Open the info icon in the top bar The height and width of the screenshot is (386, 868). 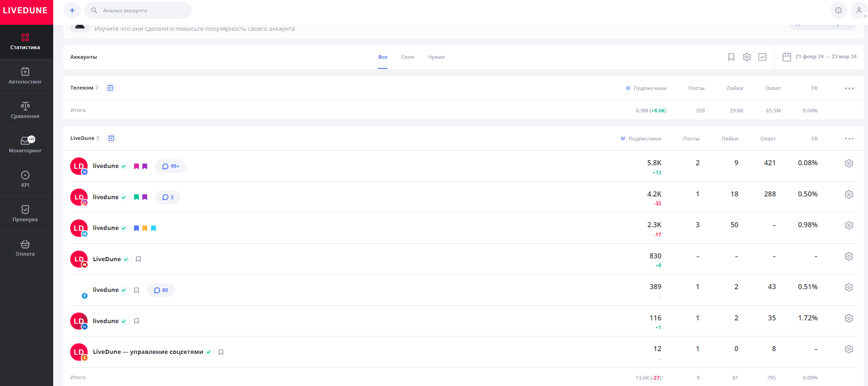838,10
